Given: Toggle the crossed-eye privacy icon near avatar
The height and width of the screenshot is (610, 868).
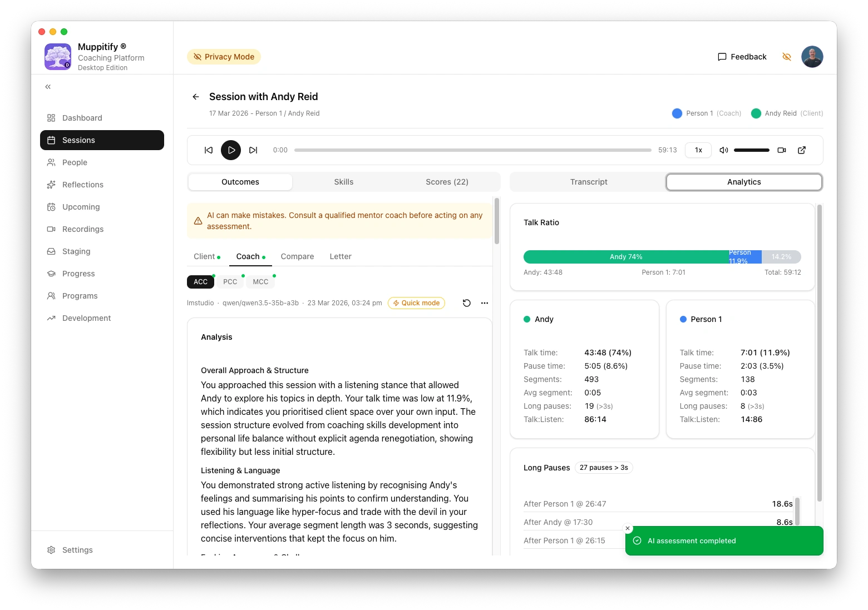Looking at the screenshot, I should pyautogui.click(x=787, y=57).
